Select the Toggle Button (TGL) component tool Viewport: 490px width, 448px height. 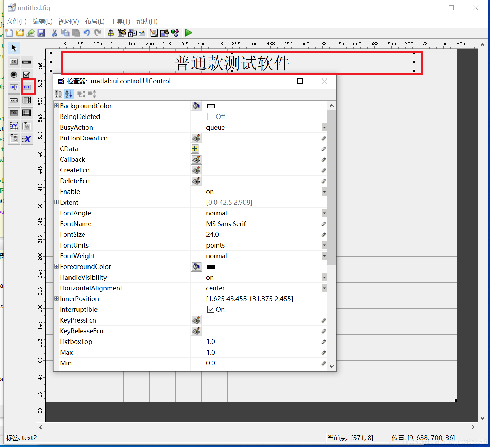click(14, 113)
